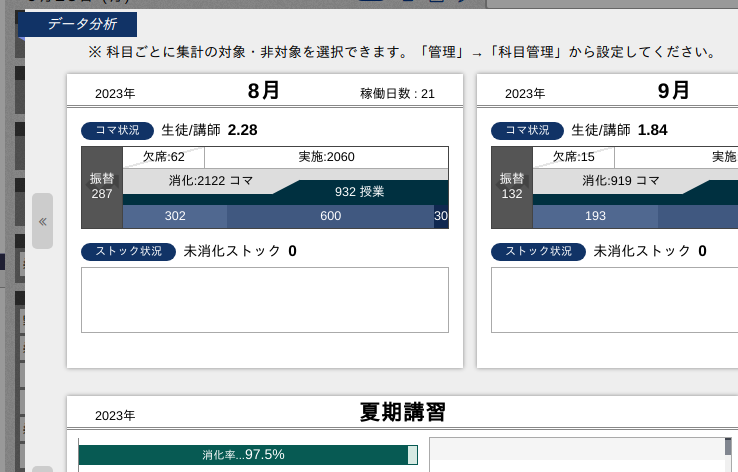Click the August コマ状況 badge
Image resolution: width=738 pixels, height=472 pixels.
(117, 130)
